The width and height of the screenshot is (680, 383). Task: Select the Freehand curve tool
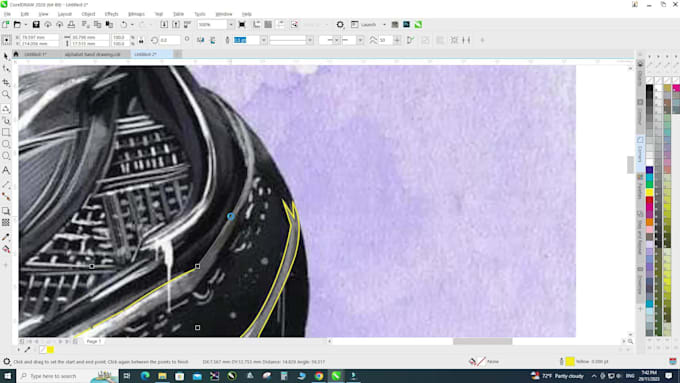6,108
